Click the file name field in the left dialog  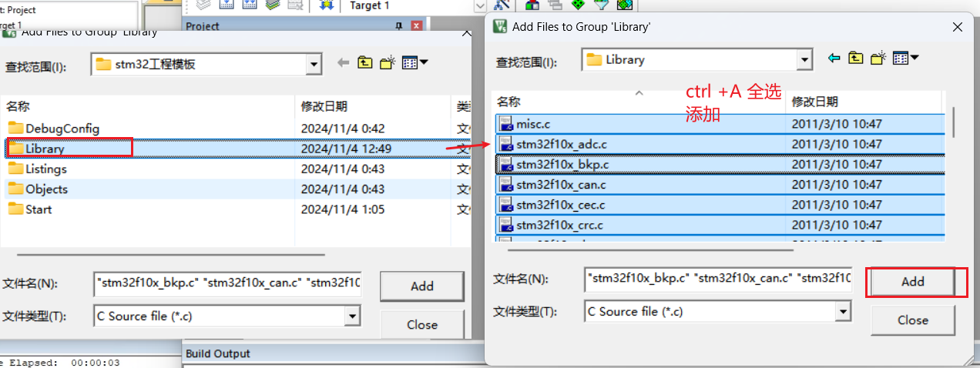click(227, 285)
